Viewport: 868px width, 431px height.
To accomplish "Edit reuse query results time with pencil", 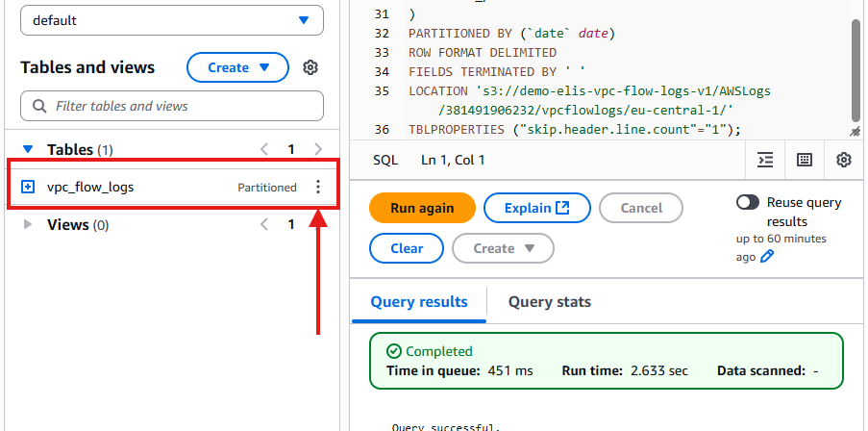I will [766, 257].
